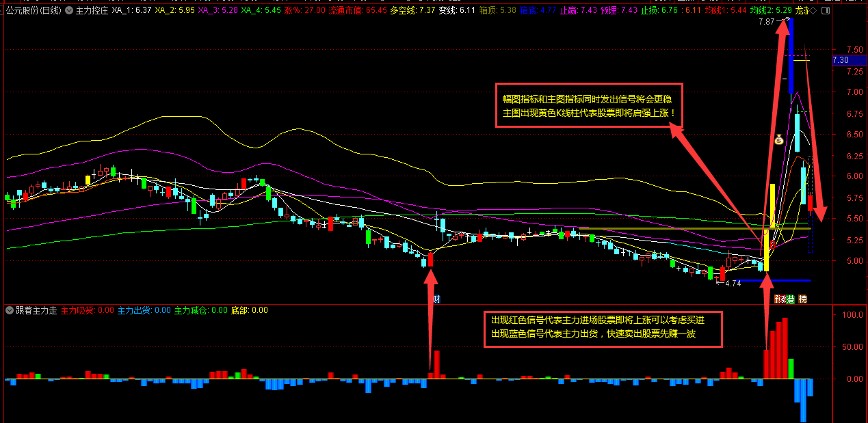Click the XA_2: 5.95 value
This screenshot has height=423, width=868.
[175, 11]
